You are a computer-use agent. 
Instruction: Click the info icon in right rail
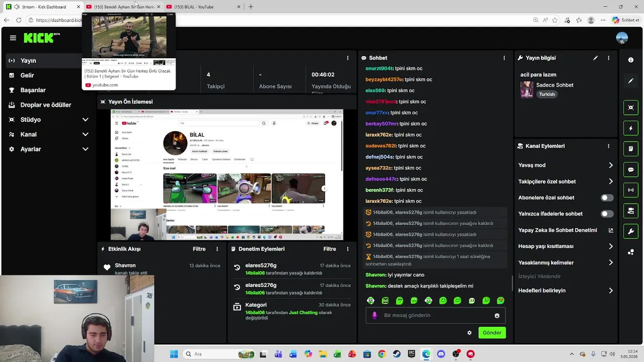pyautogui.click(x=631, y=60)
